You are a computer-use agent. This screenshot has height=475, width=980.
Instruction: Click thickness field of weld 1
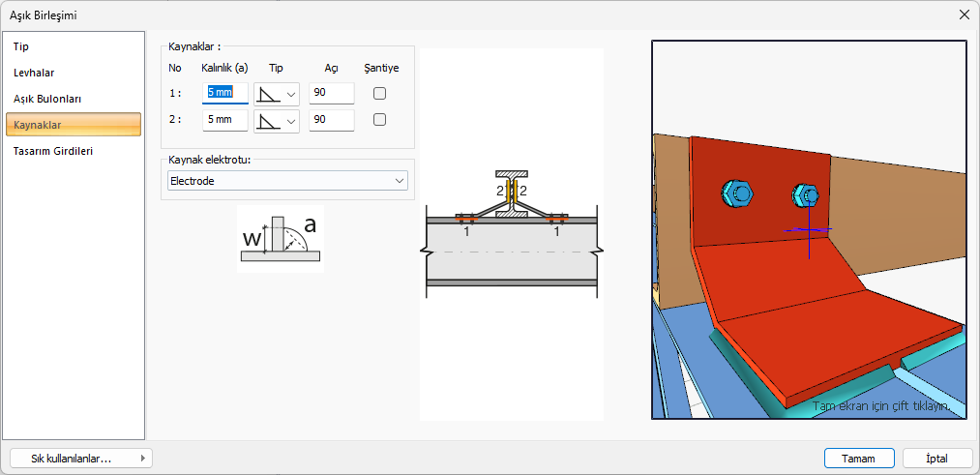[x=224, y=94]
